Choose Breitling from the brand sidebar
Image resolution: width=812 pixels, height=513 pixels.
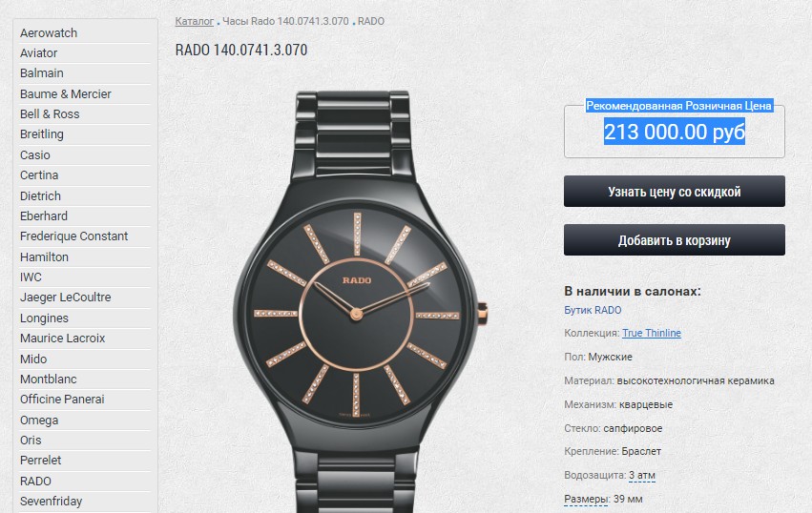pos(42,134)
